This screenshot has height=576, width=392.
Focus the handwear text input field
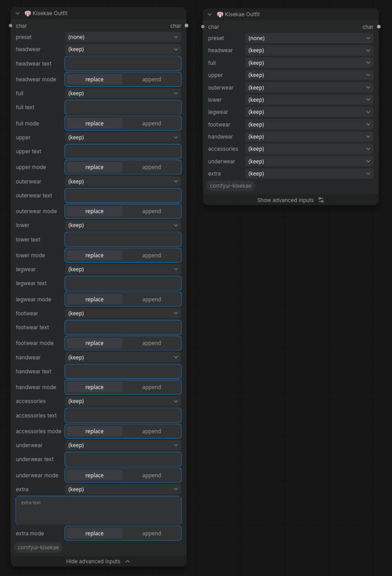pos(123,371)
